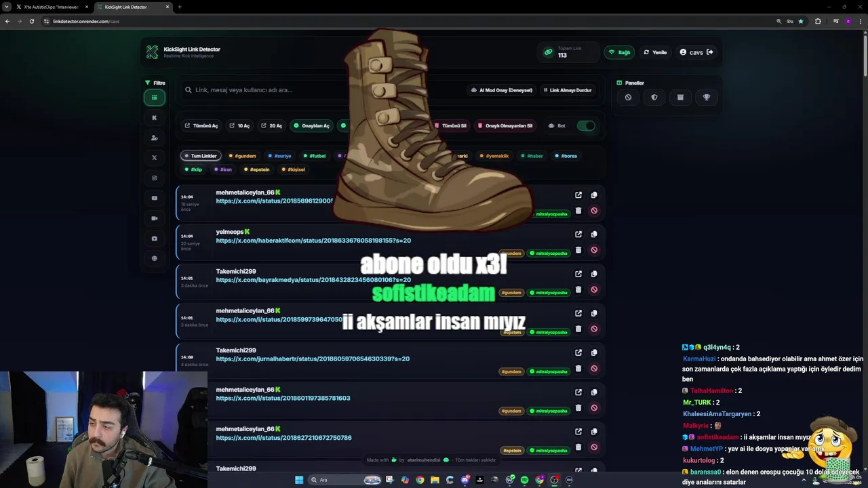
Task: Copy the jurnalhabertr status link
Action: 594,352
